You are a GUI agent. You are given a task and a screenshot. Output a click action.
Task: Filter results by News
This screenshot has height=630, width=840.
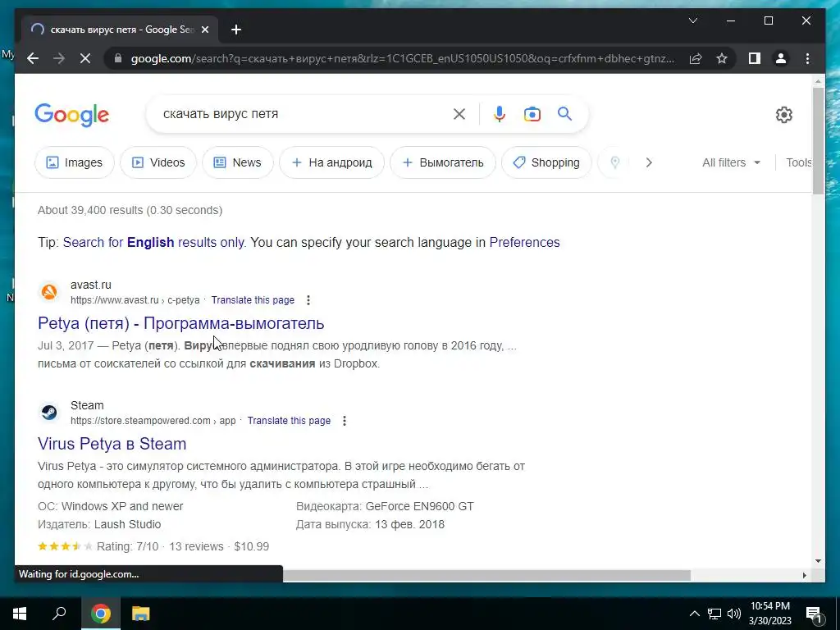coord(237,162)
